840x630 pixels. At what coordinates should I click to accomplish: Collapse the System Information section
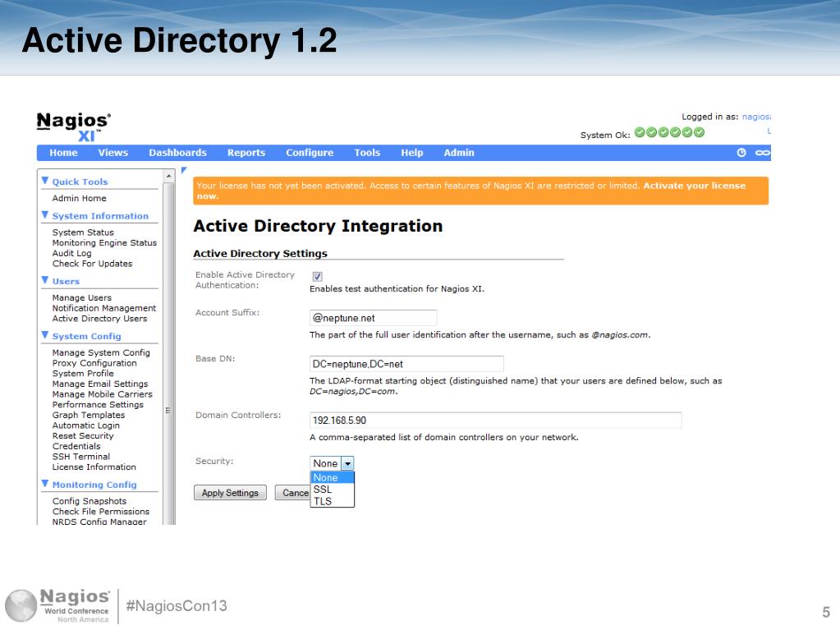tap(45, 215)
